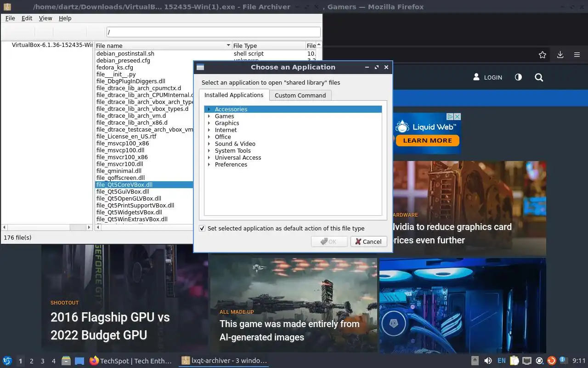Click LEARN MORE on the Liquid Web ad
Screen dimensions: 588x368
[427, 140]
